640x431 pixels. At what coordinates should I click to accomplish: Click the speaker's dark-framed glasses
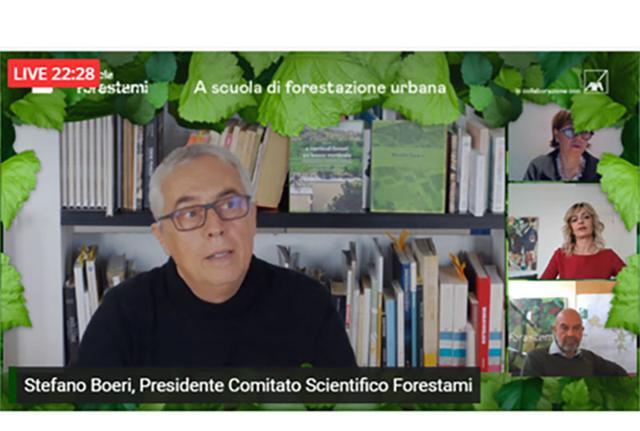click(204, 213)
